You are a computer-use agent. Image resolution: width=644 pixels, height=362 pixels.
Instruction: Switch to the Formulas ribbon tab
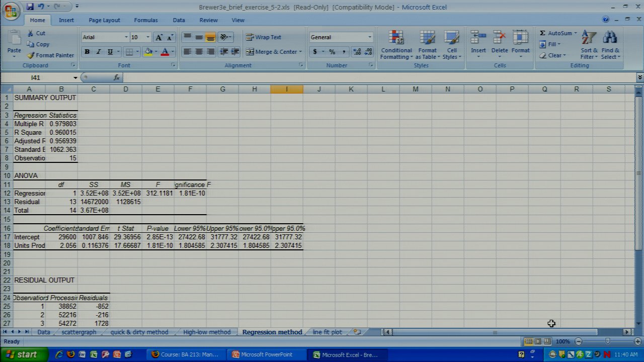[x=145, y=20]
